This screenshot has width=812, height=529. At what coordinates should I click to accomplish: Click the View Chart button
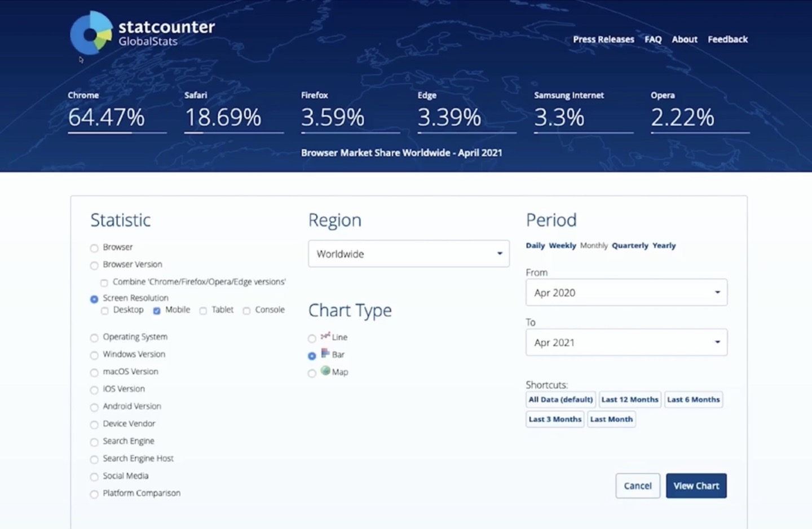coord(696,486)
